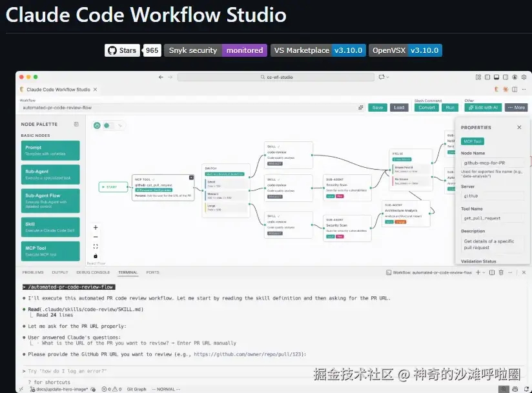Add a Prompt node from the palette
Viewport: 532px width, 393px height.
pos(50,150)
